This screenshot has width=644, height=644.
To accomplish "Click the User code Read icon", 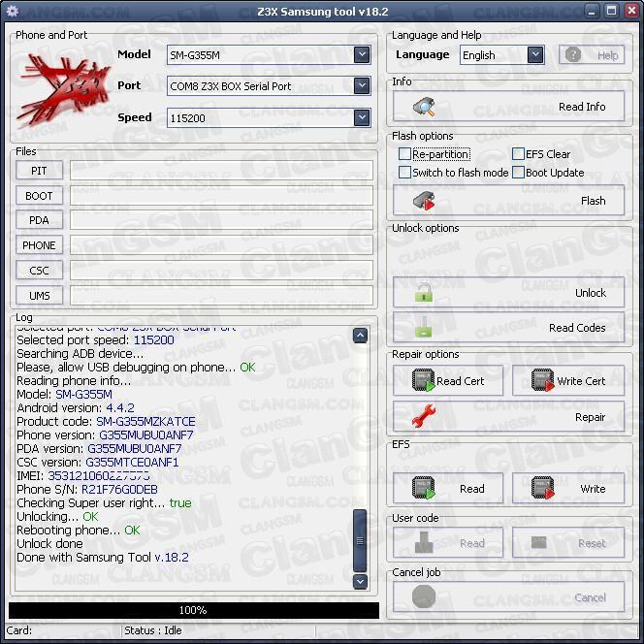I will pyautogui.click(x=424, y=542).
